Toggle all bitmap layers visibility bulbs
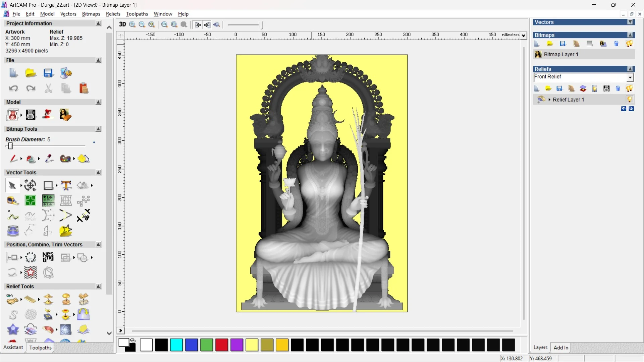Viewport: 644px width, 362px height. (x=629, y=44)
